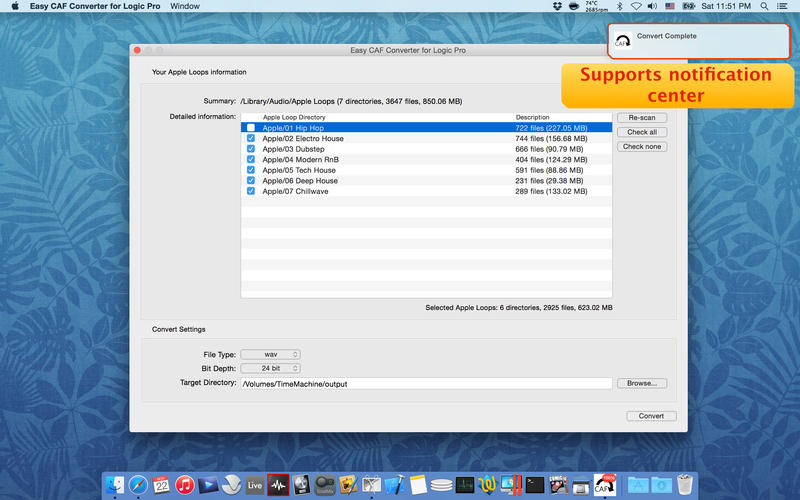The width and height of the screenshot is (800, 500).
Task: Click the US flag input source icon
Action: pos(670,6)
